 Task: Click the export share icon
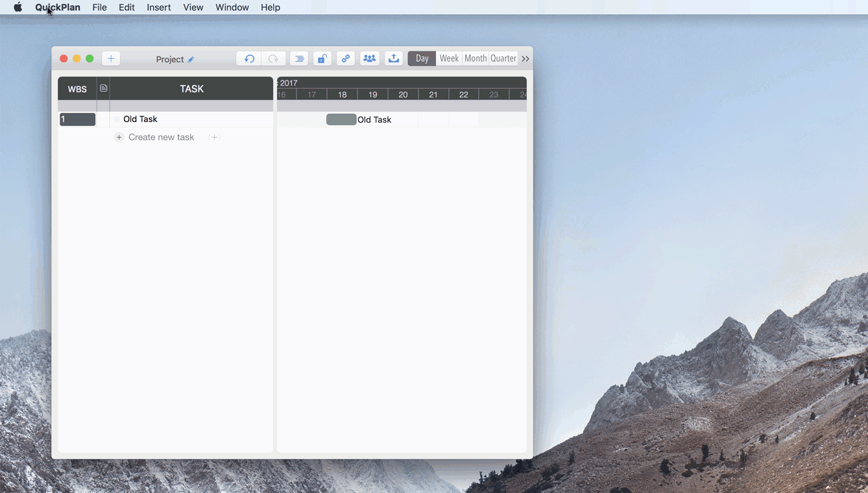pos(394,58)
